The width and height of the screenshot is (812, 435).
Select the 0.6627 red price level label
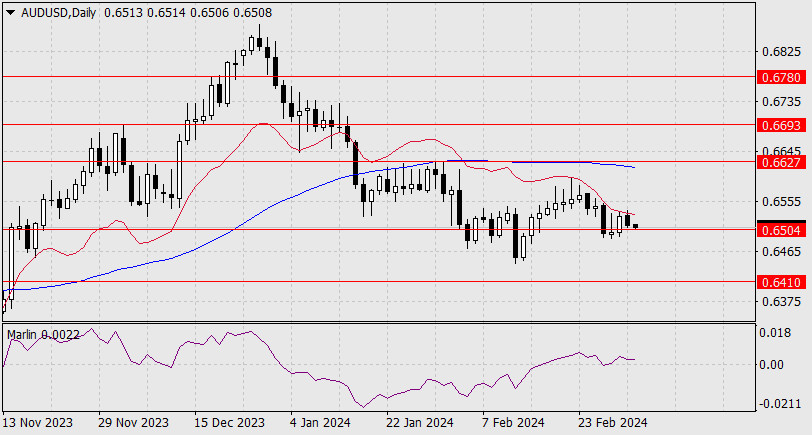tap(781, 162)
